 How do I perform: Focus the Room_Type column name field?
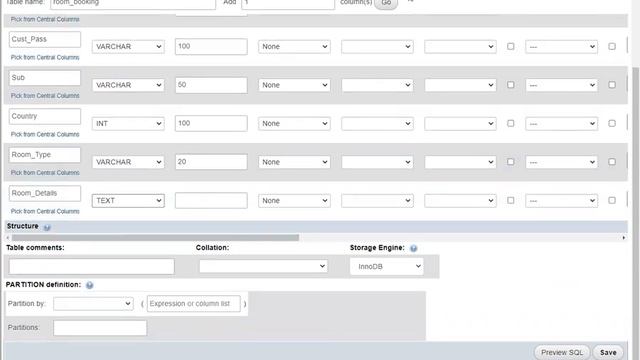pos(45,155)
